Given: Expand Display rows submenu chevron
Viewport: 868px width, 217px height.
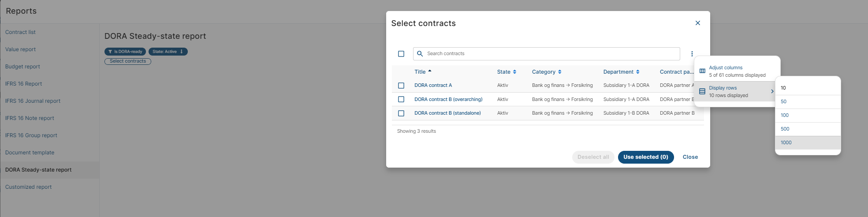Looking at the screenshot, I should point(772,91).
